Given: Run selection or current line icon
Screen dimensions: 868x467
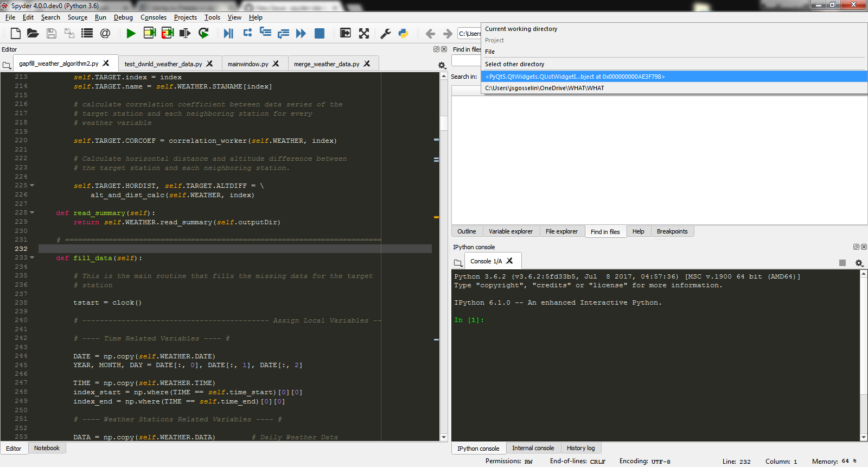Looking at the screenshot, I should [x=185, y=33].
